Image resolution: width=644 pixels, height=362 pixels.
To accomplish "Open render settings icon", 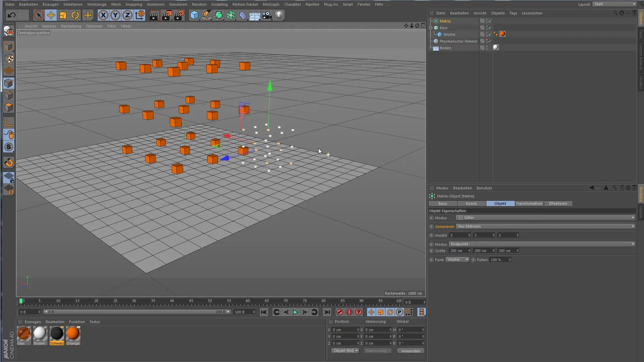I will (179, 15).
